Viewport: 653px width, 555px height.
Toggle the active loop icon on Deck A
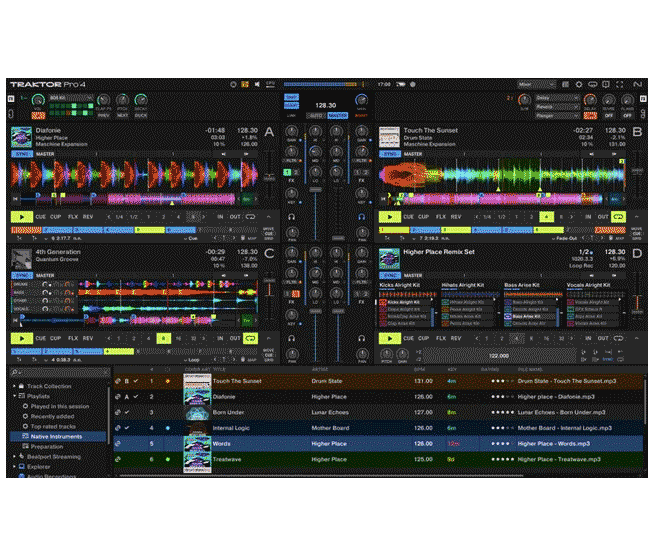250,217
